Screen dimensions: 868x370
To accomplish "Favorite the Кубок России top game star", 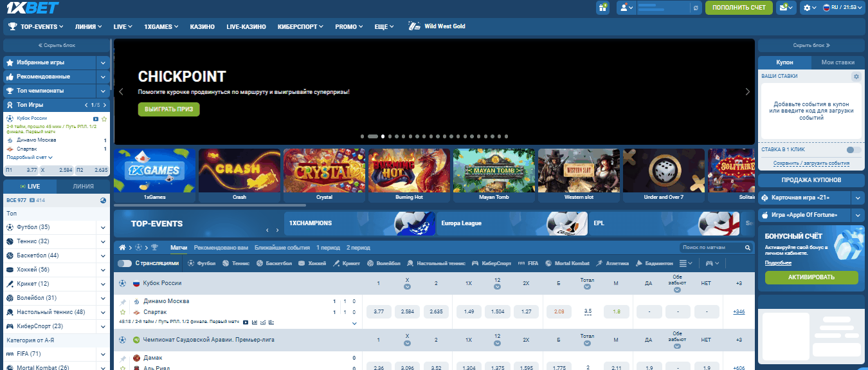I will pos(104,119).
